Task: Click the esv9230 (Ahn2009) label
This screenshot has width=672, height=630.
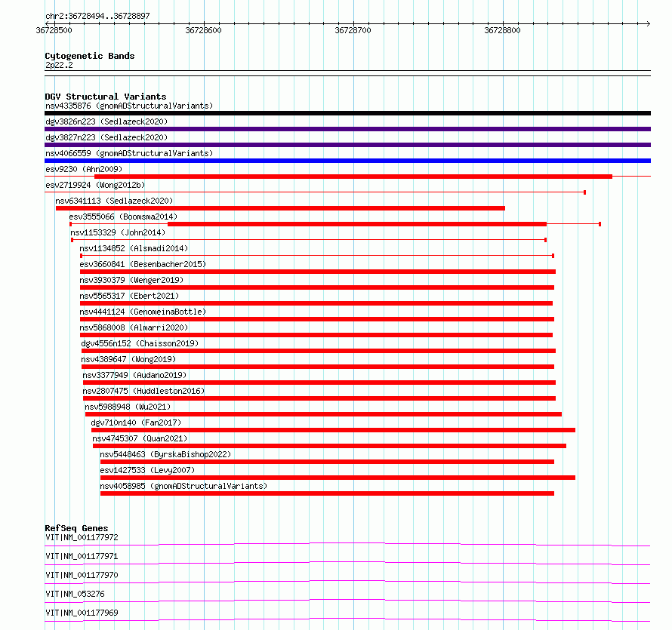Action: 84,169
